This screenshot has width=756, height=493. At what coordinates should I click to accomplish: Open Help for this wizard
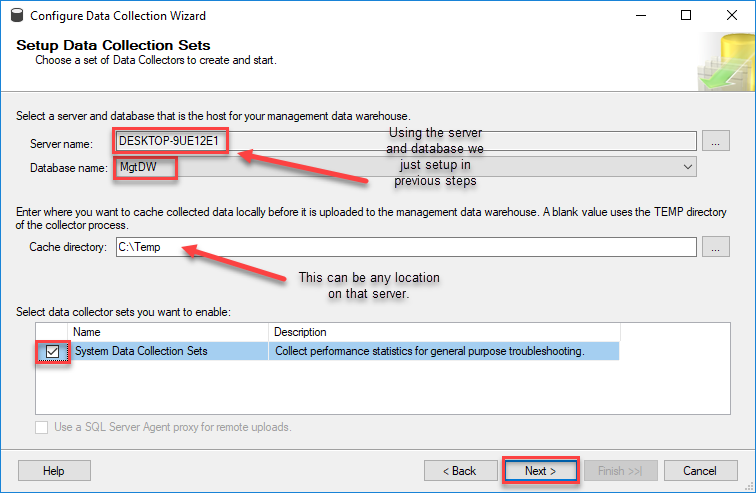(54, 471)
